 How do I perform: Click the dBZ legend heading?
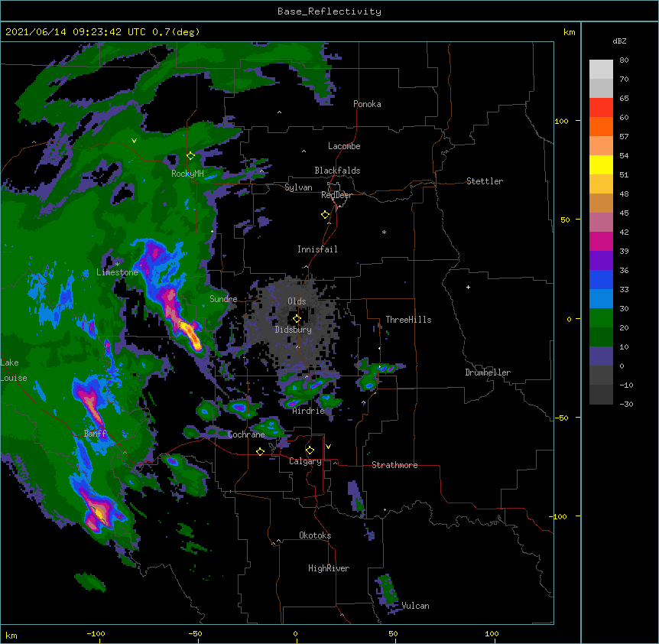tap(619, 41)
